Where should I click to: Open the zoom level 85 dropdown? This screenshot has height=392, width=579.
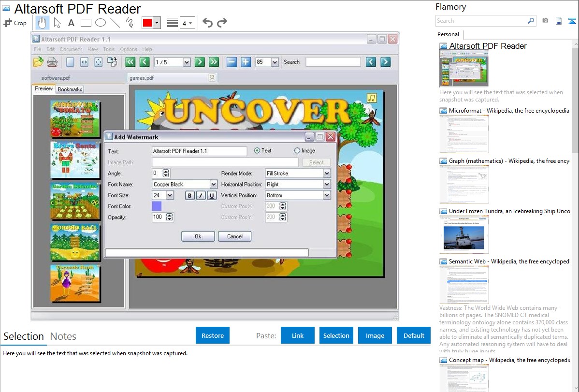point(275,62)
